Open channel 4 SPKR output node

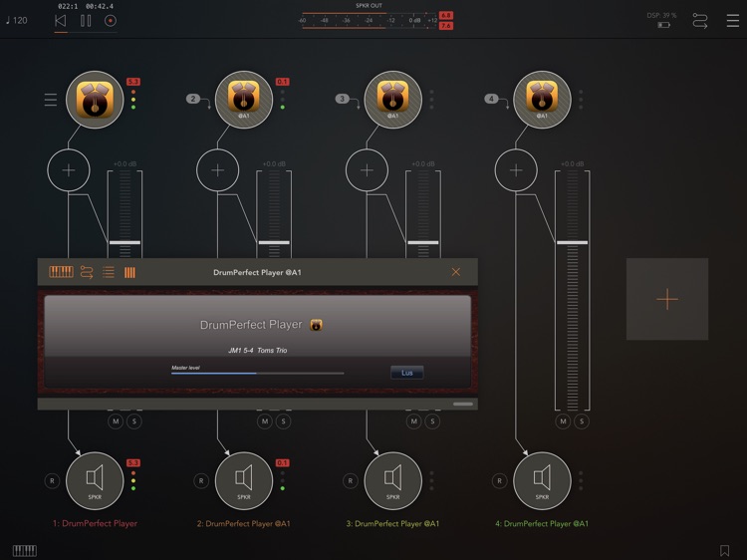[x=542, y=481]
